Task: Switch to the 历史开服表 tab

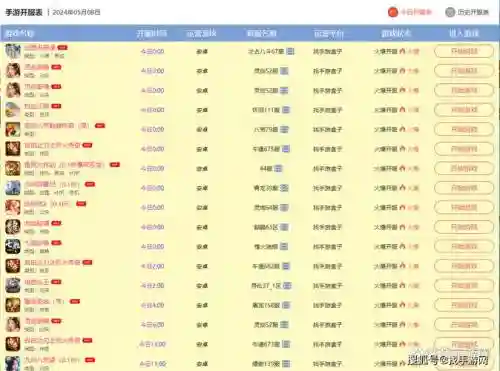Action: click(x=473, y=12)
